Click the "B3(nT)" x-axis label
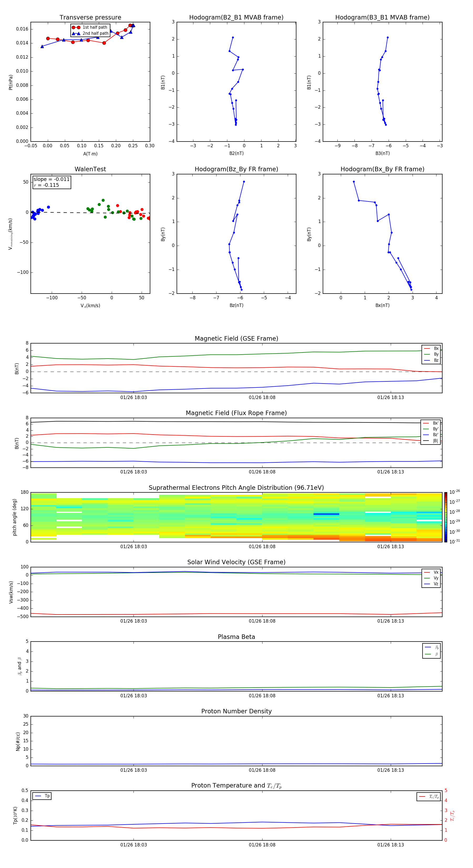The image size is (473, 868). [x=382, y=153]
